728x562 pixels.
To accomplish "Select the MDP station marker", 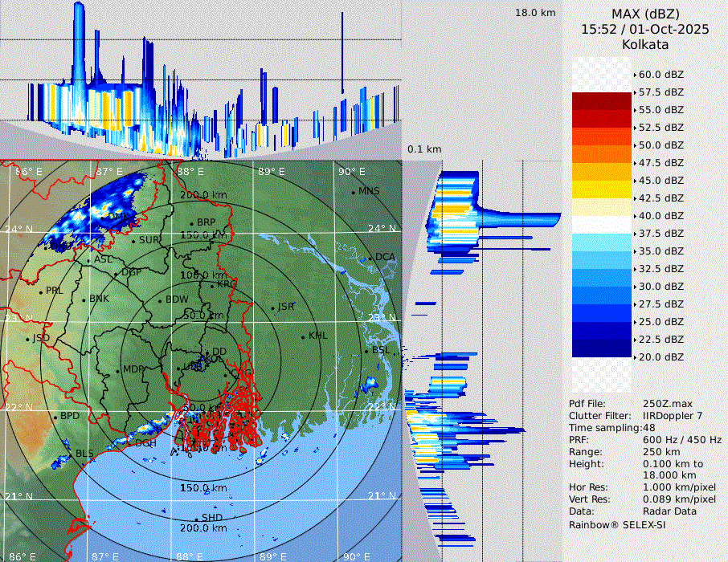I will click(118, 370).
